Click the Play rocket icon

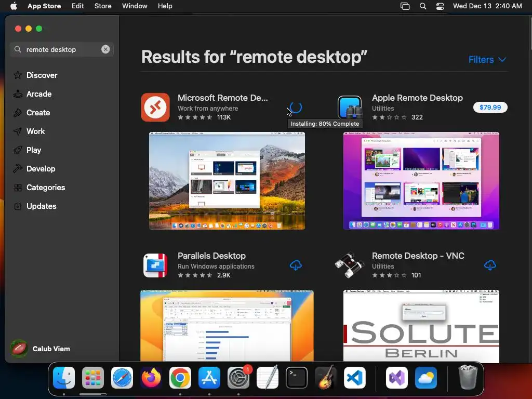pos(18,150)
